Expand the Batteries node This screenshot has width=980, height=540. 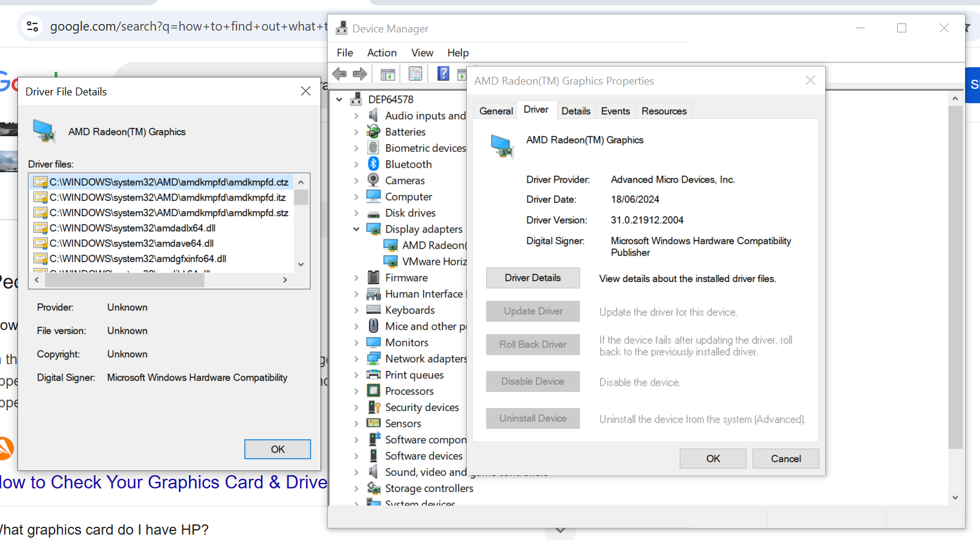click(x=356, y=132)
